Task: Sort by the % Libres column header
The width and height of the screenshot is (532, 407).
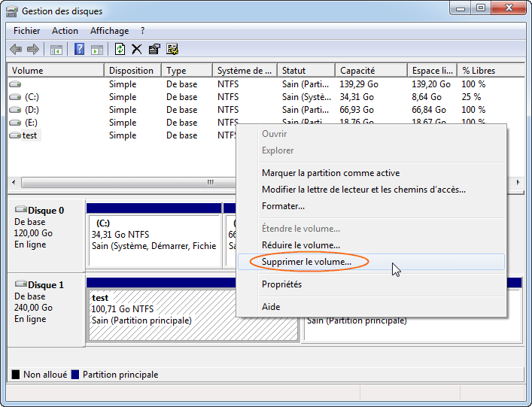Action: point(491,71)
